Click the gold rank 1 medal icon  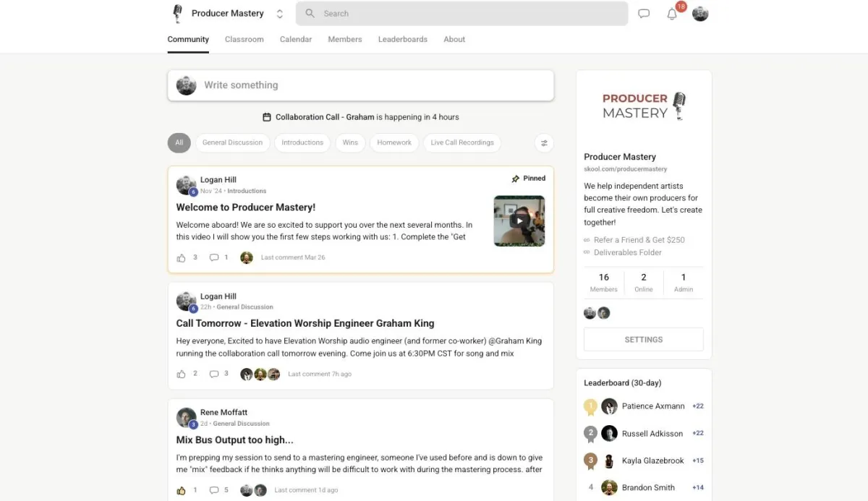pos(590,407)
